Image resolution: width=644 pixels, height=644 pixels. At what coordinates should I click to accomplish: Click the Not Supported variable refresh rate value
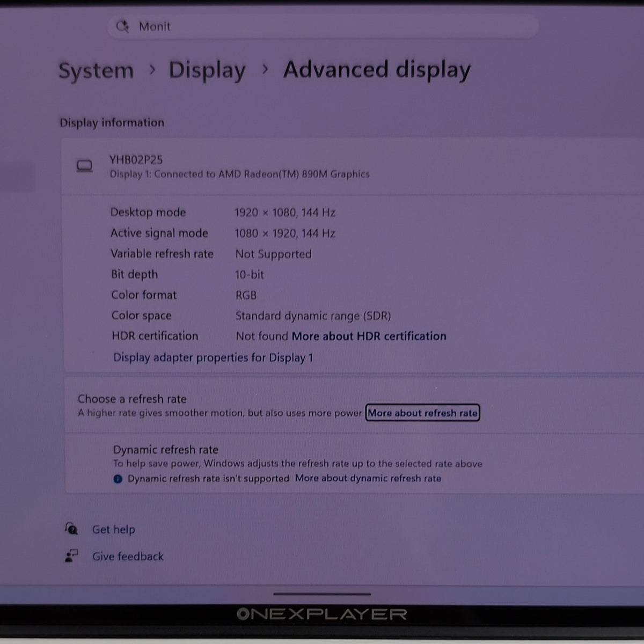[x=273, y=254]
